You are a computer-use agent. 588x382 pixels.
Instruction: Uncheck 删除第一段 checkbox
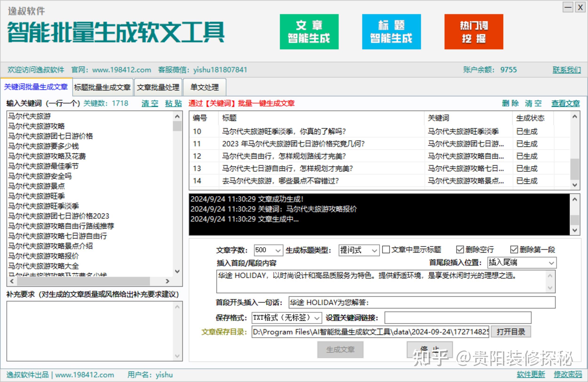pos(514,249)
